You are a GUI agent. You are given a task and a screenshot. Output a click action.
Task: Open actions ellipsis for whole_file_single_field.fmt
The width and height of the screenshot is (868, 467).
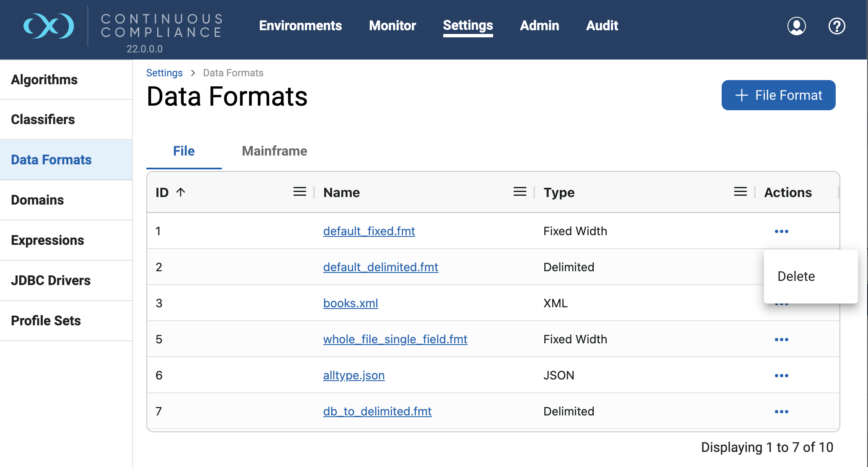781,340
